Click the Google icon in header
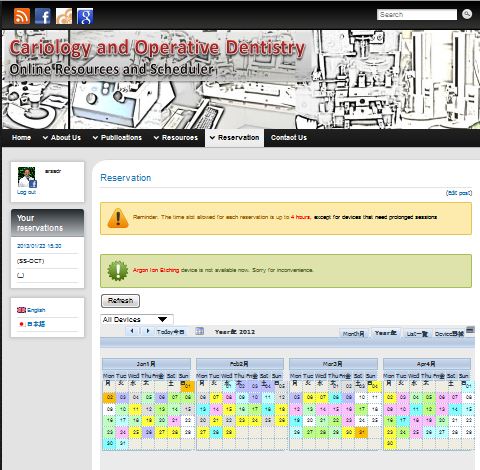480x470 pixels. click(x=85, y=16)
